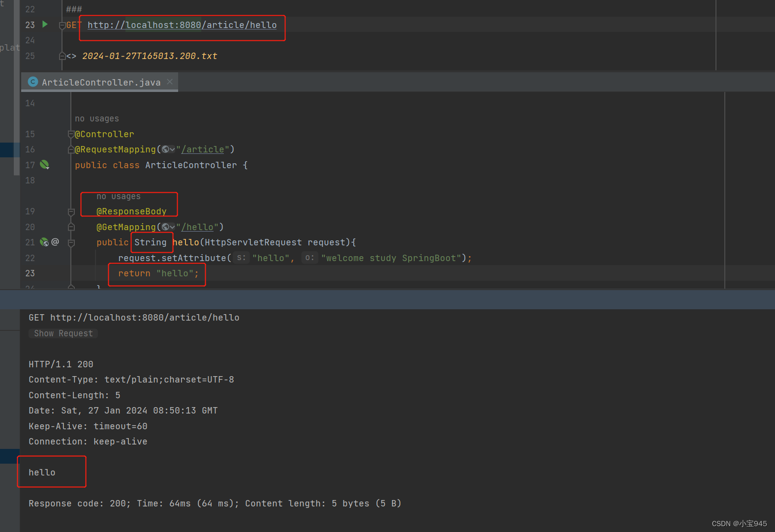Select the String return type
Image resolution: width=775 pixels, height=532 pixels.
(151, 242)
